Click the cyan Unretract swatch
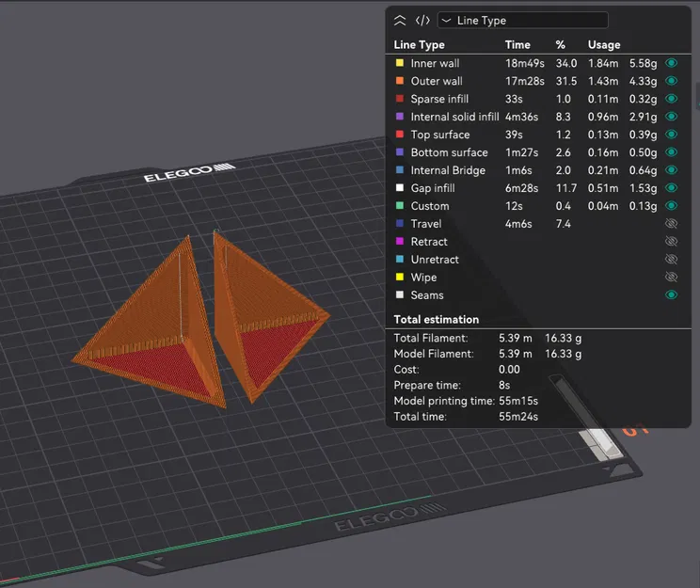 point(400,259)
